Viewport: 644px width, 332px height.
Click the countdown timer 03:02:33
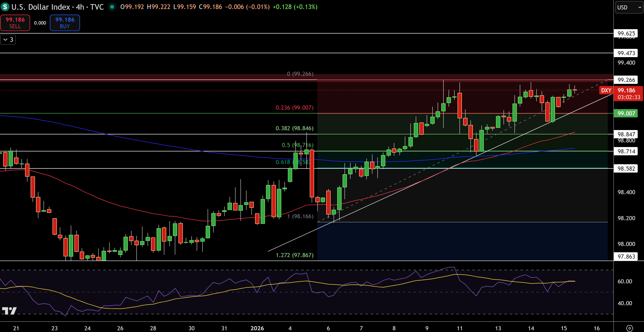tap(629, 97)
